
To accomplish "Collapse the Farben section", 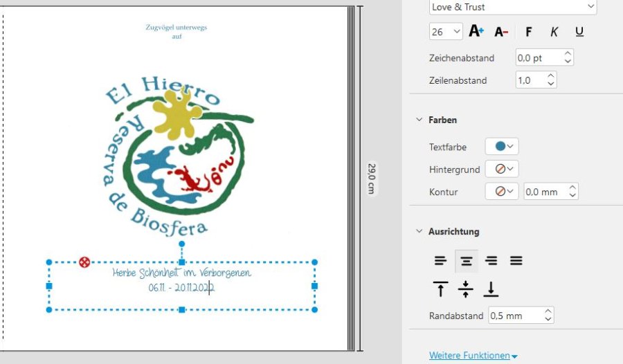I will coord(419,120).
